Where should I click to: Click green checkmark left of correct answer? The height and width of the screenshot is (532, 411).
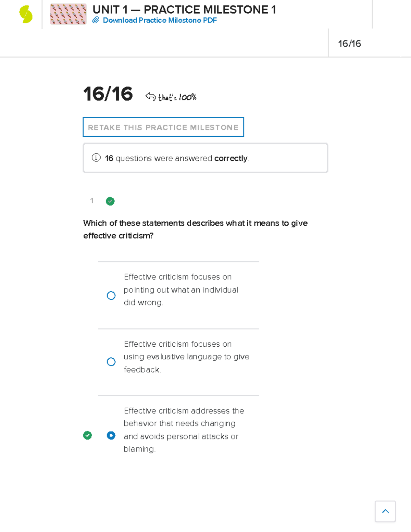(x=87, y=435)
